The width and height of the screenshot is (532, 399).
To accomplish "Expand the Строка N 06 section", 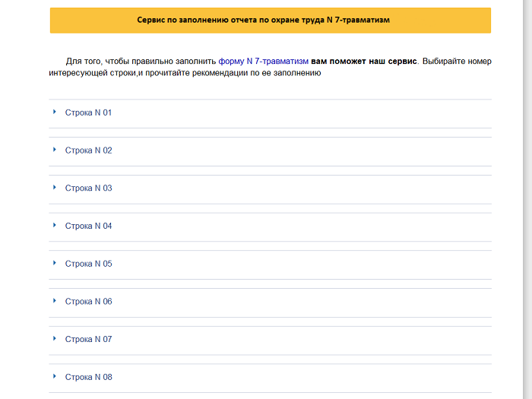I will click(x=89, y=302).
